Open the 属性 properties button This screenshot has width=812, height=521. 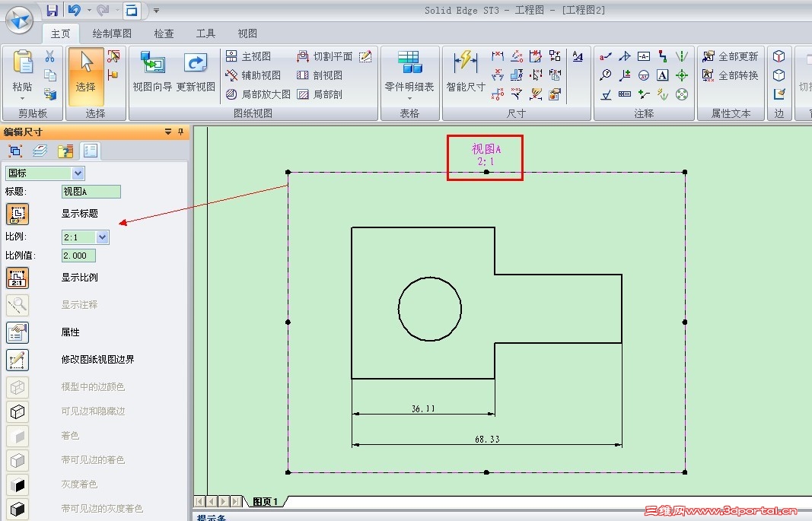coord(18,332)
